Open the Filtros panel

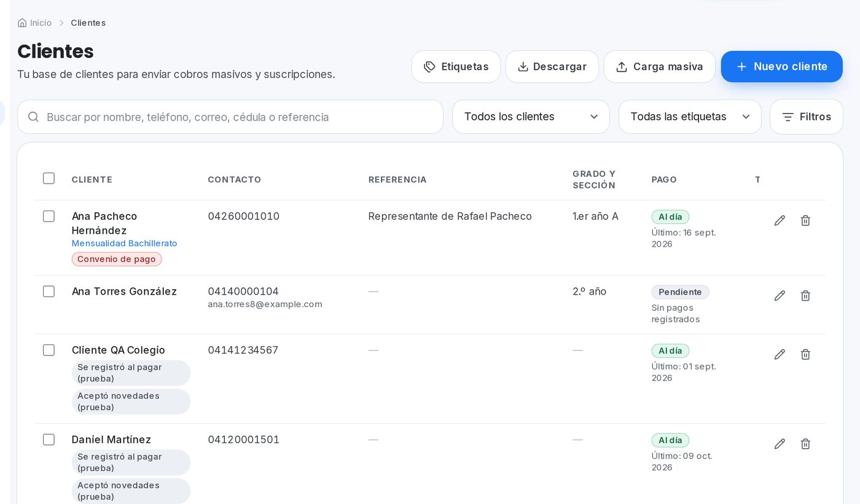pyautogui.click(x=806, y=117)
